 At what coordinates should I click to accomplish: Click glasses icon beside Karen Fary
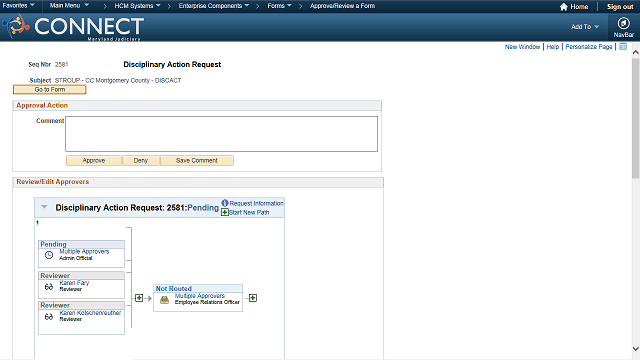pos(49,287)
